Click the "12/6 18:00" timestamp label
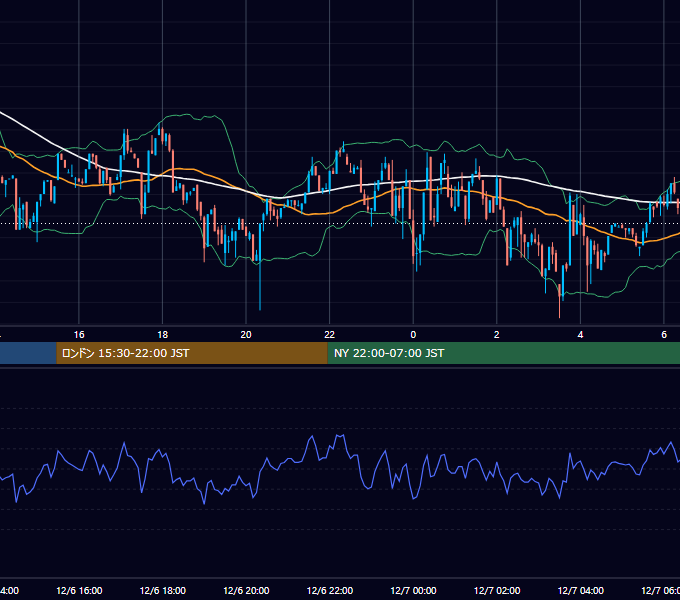 point(163,590)
